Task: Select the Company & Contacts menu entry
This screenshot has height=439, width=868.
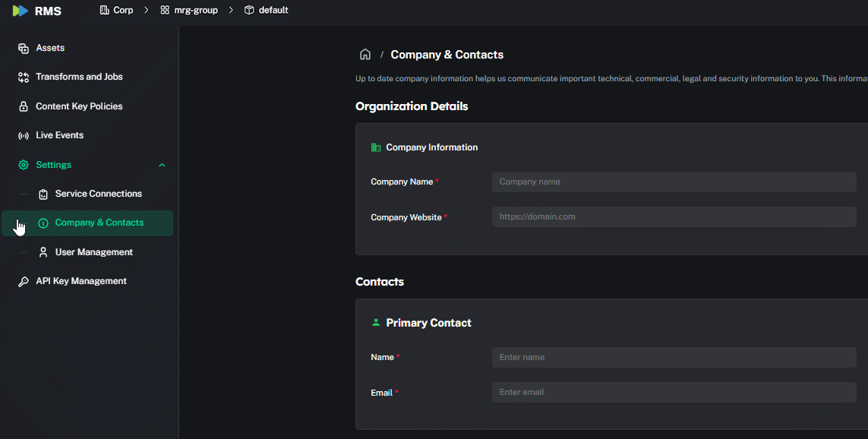Action: [89, 223]
